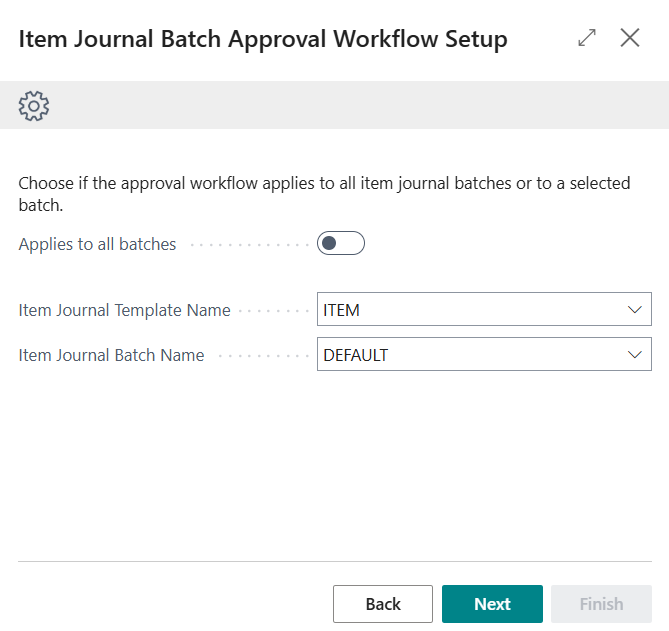669x631 pixels.
Task: Click the Item Journal Batch Name label
Action: [111, 355]
